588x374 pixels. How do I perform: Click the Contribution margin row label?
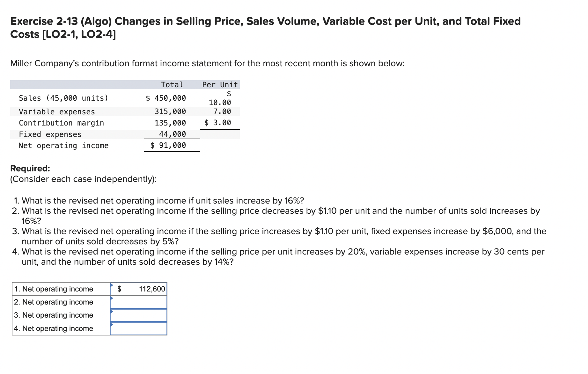(x=62, y=123)
